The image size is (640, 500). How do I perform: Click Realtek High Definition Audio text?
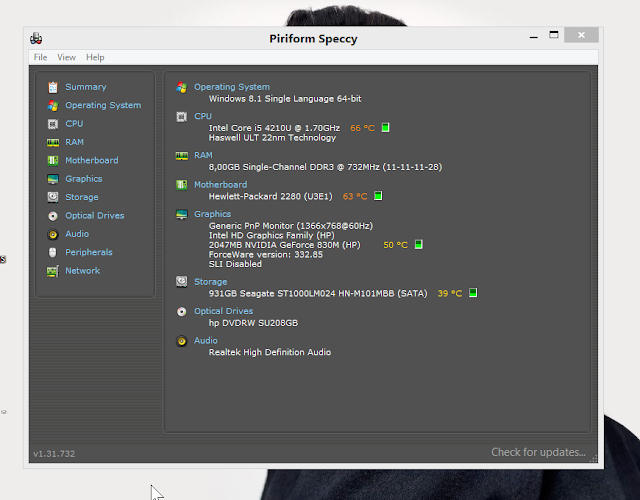(270, 352)
